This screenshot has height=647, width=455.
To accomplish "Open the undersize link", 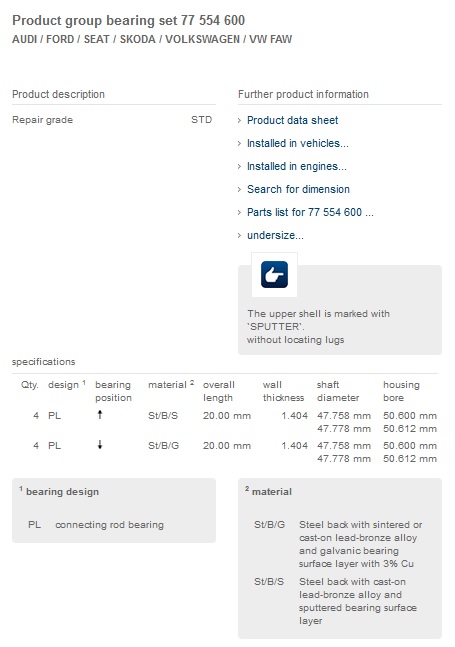I will pos(275,235).
